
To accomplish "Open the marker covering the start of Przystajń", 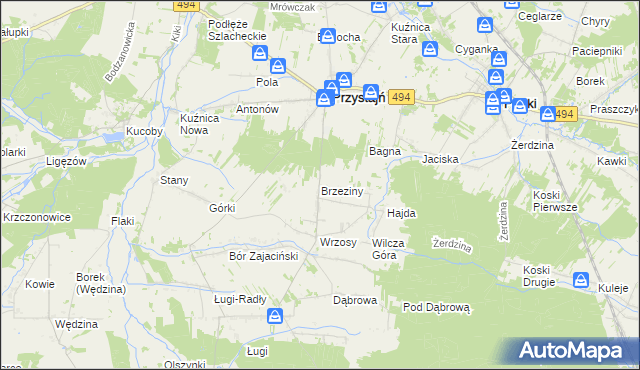I will [324, 99].
